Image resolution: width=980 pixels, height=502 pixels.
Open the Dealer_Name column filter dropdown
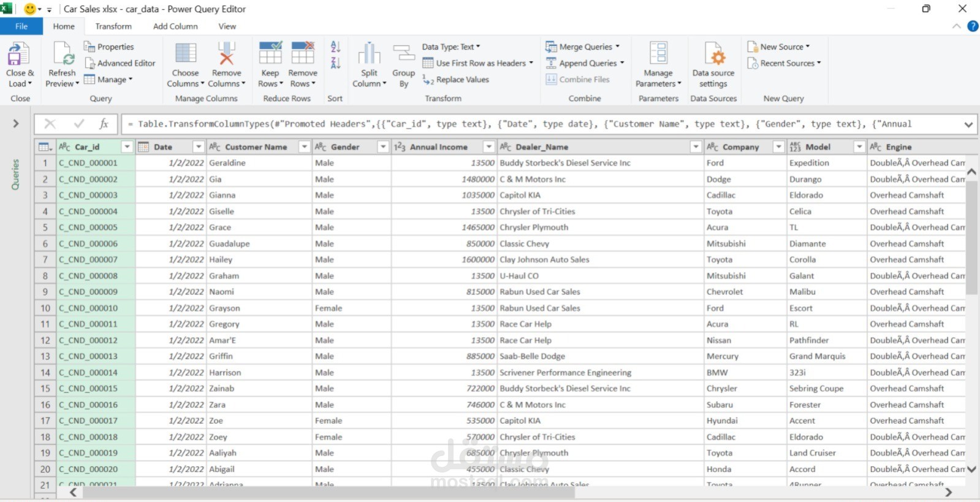696,147
